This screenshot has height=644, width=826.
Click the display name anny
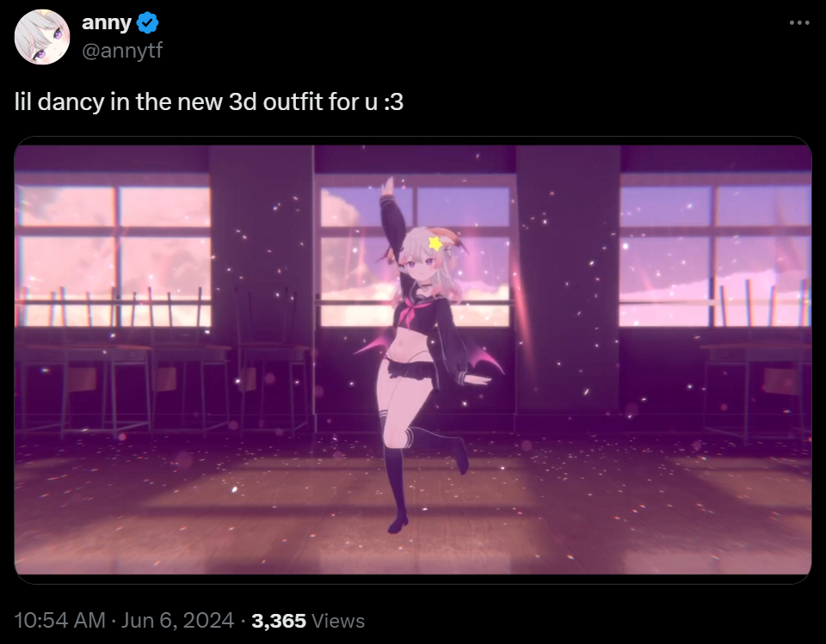pyautogui.click(x=107, y=22)
